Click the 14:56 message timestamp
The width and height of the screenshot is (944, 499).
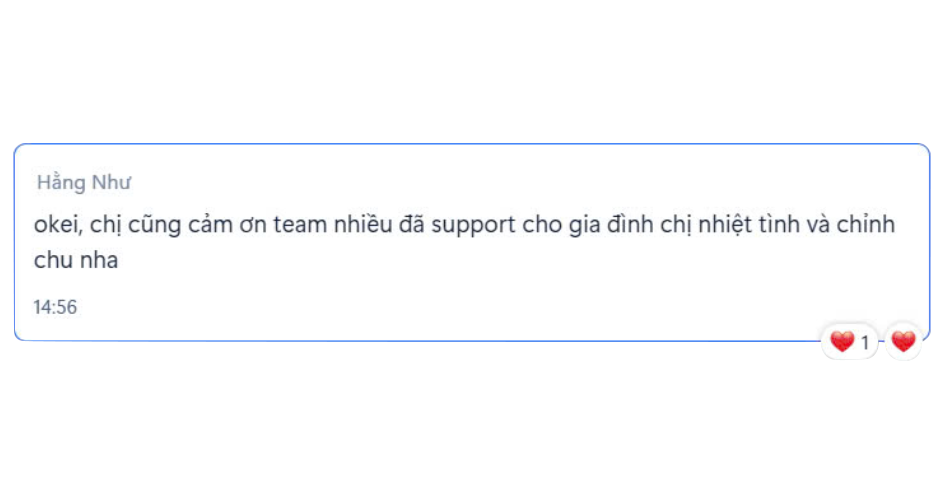click(55, 307)
